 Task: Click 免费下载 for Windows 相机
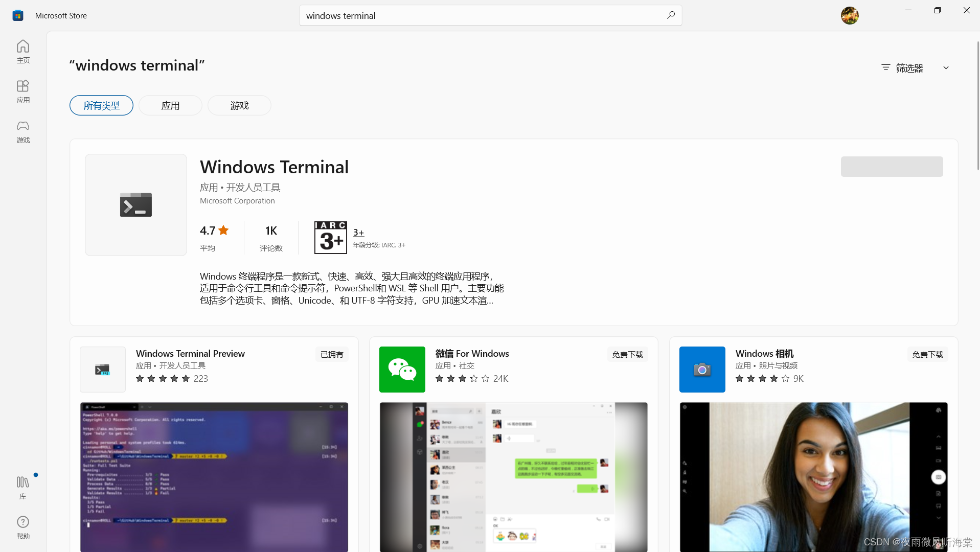pos(927,354)
